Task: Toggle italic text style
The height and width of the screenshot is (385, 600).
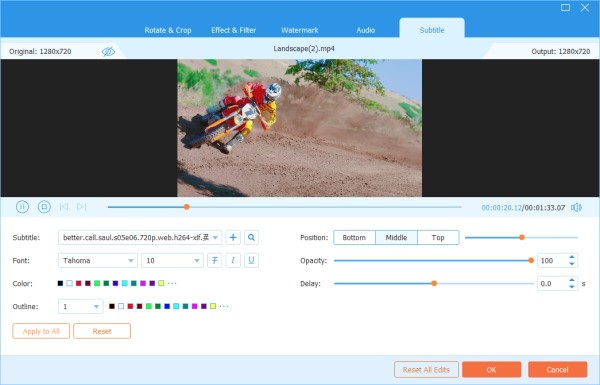Action: [x=233, y=261]
